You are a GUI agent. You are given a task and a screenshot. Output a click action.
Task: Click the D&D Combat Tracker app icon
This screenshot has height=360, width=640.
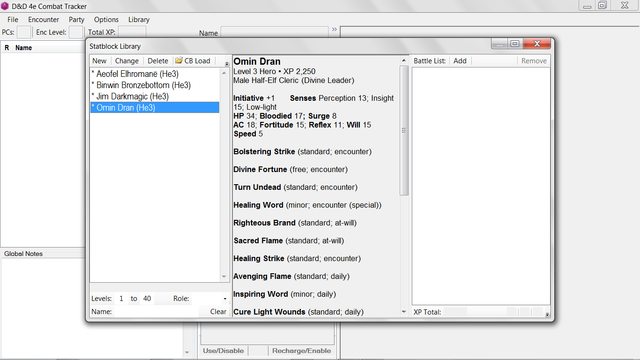(5, 6)
